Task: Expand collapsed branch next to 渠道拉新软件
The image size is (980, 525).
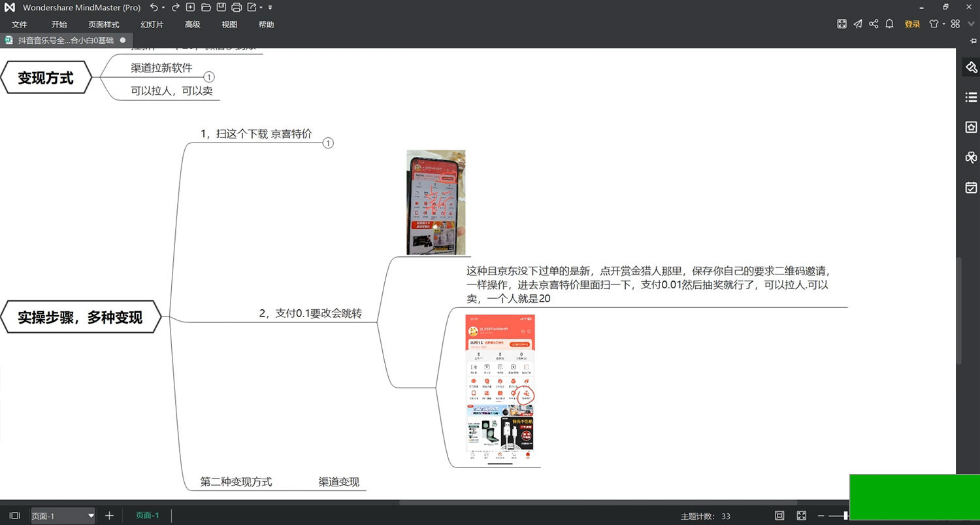Action: tap(209, 77)
